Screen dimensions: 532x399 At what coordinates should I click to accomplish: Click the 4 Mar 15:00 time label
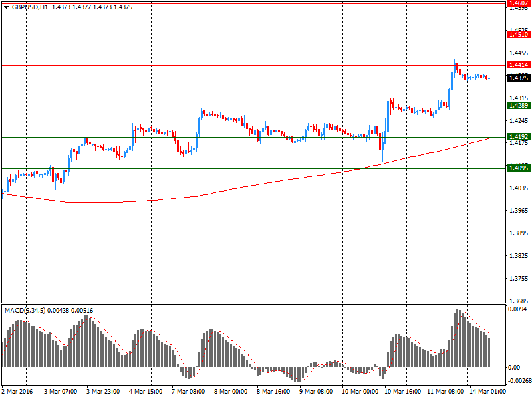[146, 392]
